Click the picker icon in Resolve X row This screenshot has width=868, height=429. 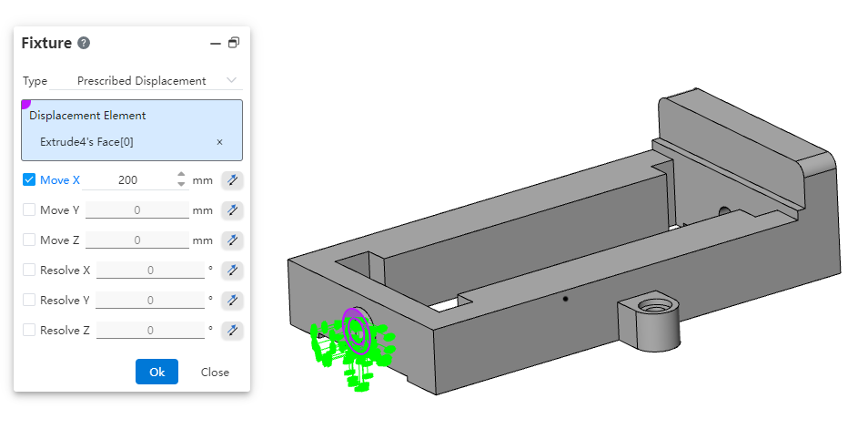coord(232,271)
